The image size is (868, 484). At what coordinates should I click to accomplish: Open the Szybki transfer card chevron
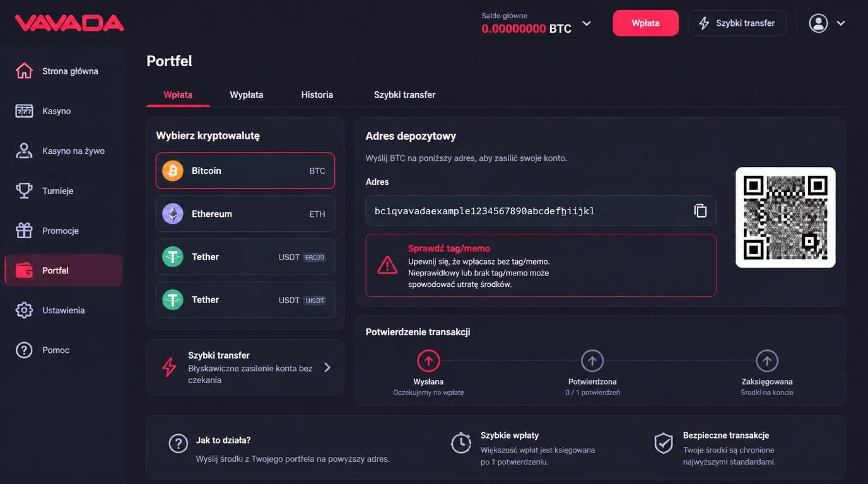327,367
